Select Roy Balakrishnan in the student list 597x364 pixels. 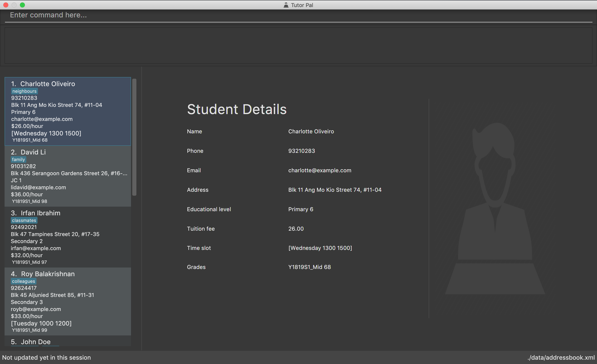pyautogui.click(x=68, y=301)
